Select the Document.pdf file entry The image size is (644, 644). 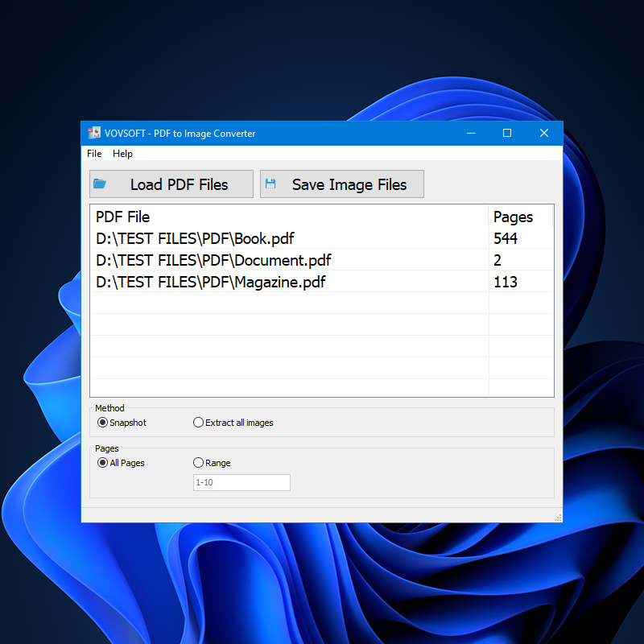point(242,260)
